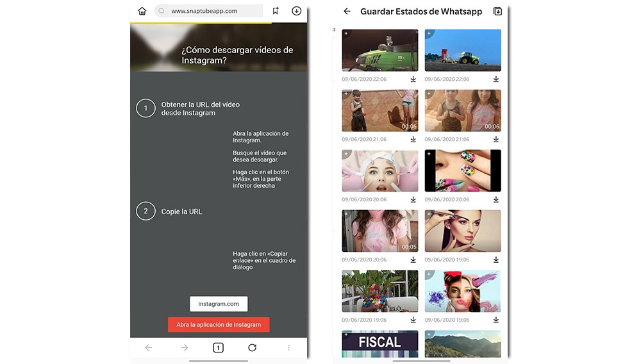The width and height of the screenshot is (641, 364).
Task: Go back using the browser back arrow
Action: click(x=149, y=348)
